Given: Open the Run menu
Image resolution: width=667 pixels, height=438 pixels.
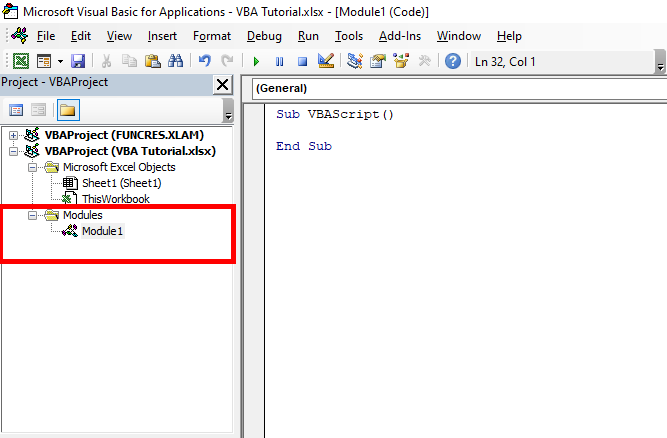Looking at the screenshot, I should point(308,36).
